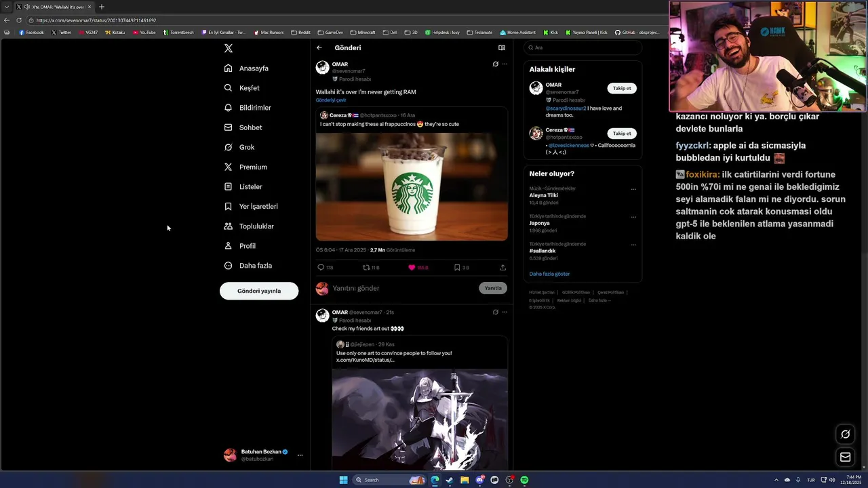Open more options for Aleyna Tilki trend
The width and height of the screenshot is (868, 488).
coord(633,189)
